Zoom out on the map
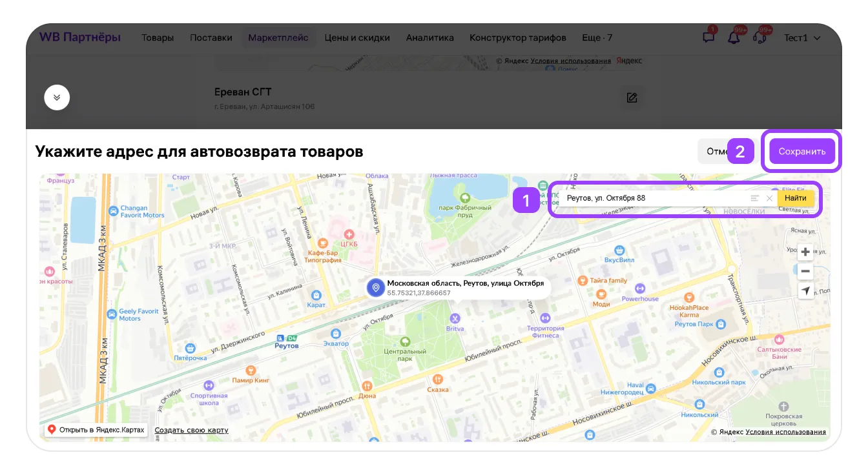The image size is (868, 475). tap(805, 271)
